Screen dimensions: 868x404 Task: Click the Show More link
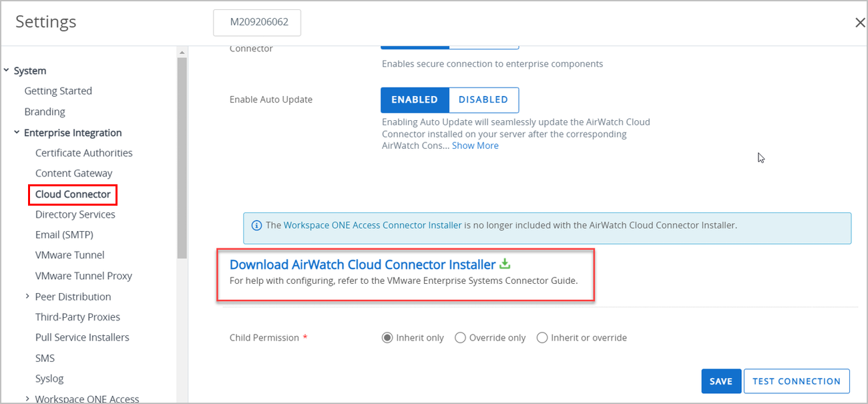tap(475, 146)
